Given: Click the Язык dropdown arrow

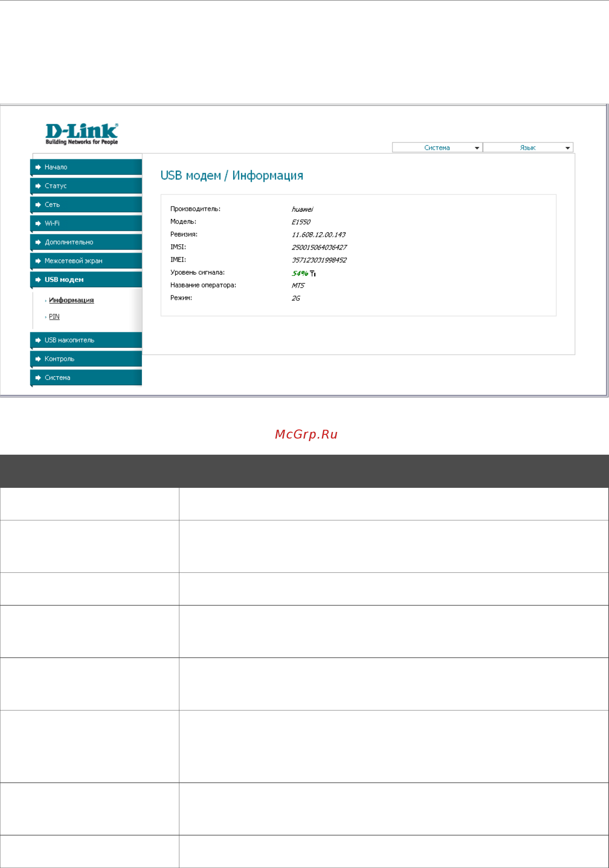Looking at the screenshot, I should pyautogui.click(x=568, y=148).
